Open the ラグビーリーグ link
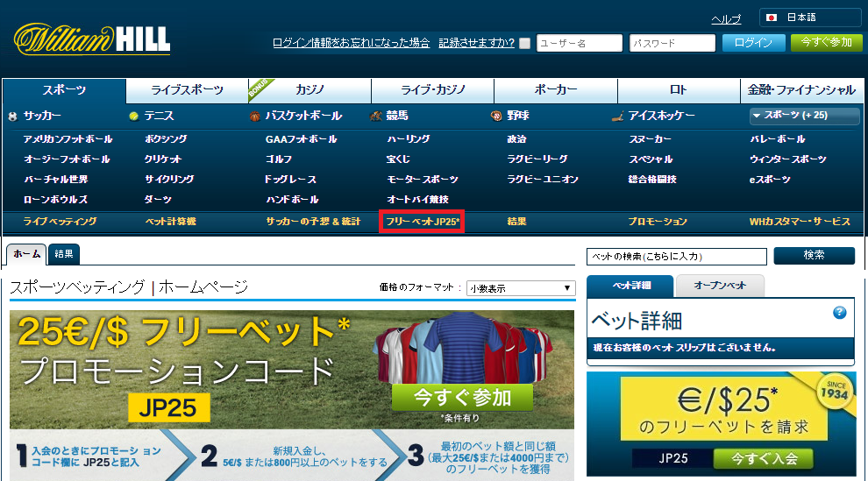Image resolution: width=868 pixels, height=481 pixels. (x=537, y=159)
